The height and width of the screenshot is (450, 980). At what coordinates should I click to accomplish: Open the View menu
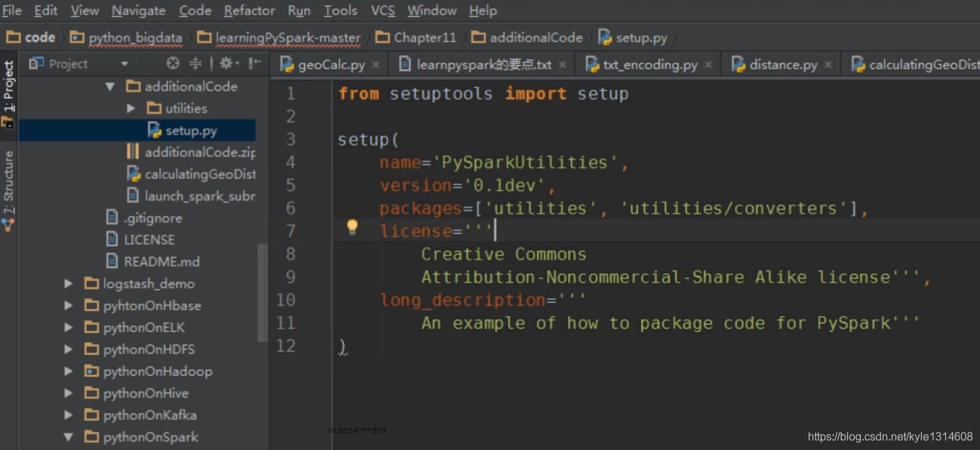(x=85, y=10)
